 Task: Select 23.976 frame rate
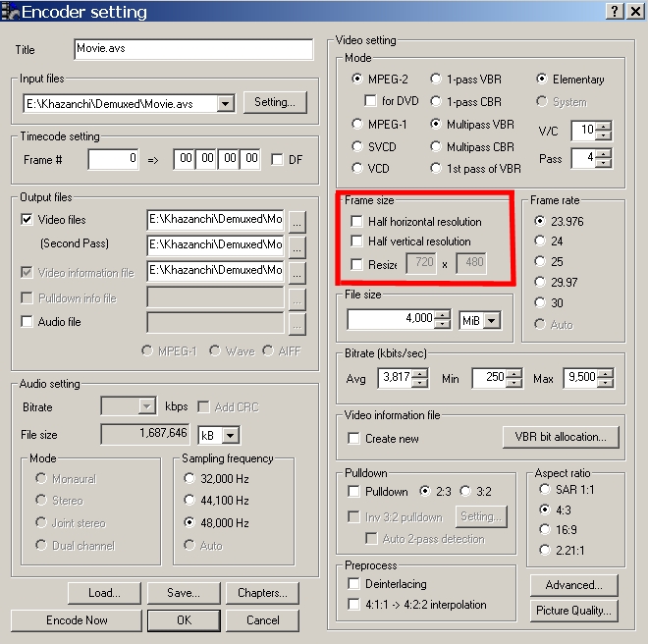pos(540,221)
